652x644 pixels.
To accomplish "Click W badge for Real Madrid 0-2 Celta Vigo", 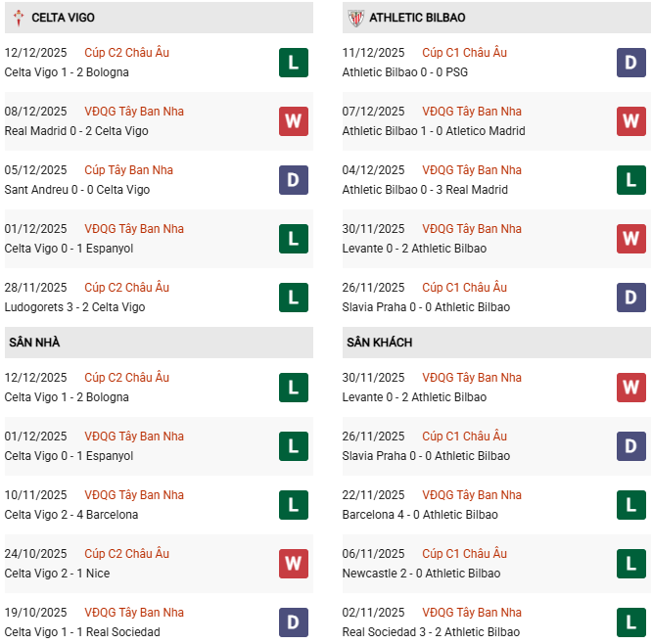I will coord(294,121).
